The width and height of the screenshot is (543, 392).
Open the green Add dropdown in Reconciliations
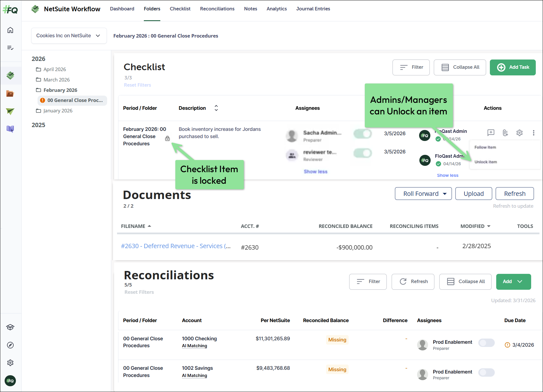click(x=514, y=282)
